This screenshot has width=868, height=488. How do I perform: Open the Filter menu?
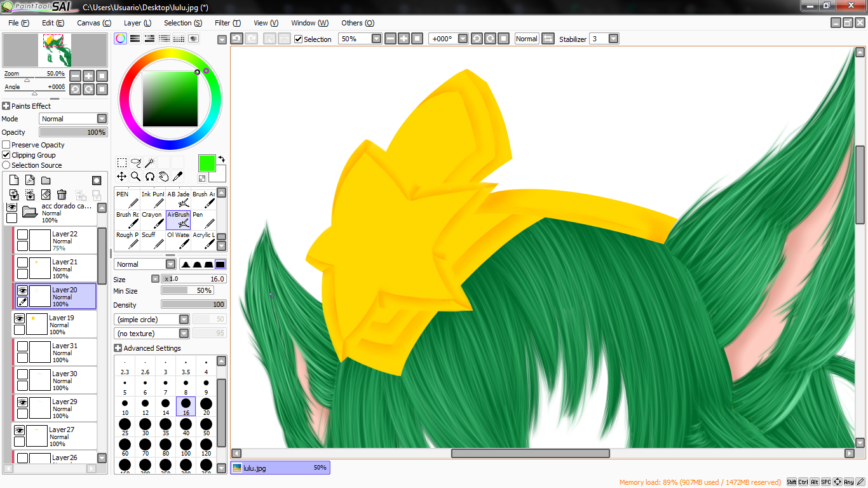(x=227, y=23)
